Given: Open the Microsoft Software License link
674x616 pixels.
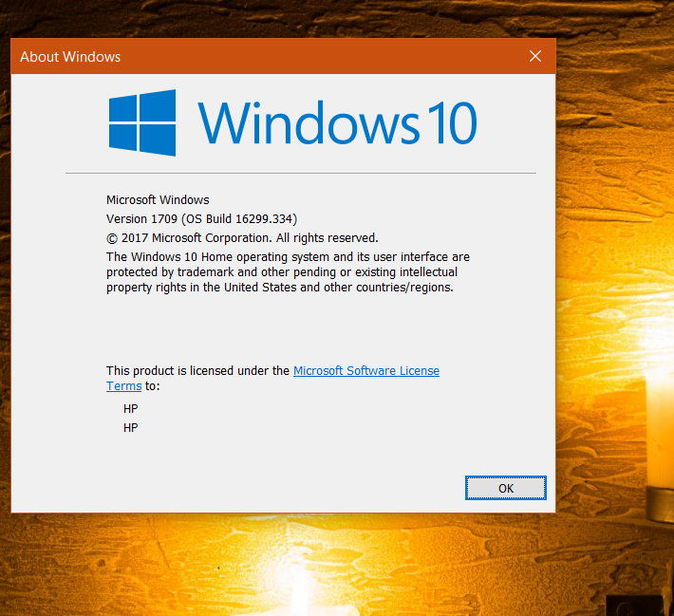Looking at the screenshot, I should [366, 370].
